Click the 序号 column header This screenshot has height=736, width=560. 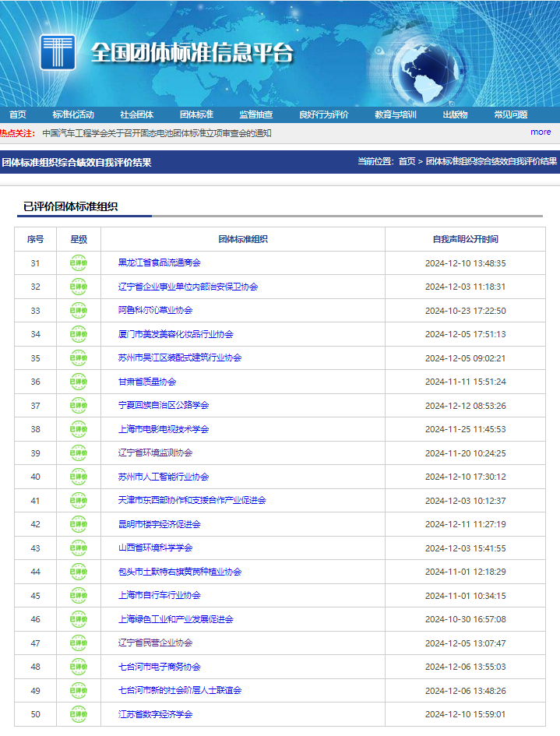[35, 239]
